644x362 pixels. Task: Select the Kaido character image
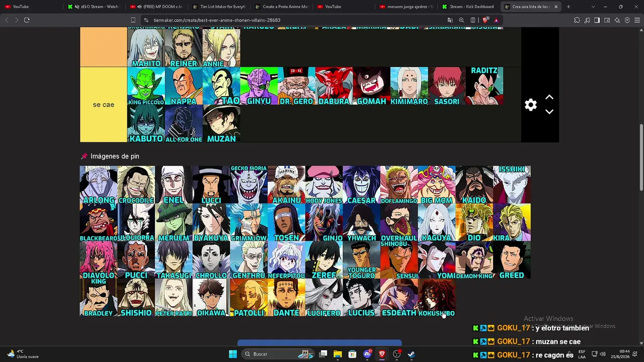pyautogui.click(x=474, y=185)
